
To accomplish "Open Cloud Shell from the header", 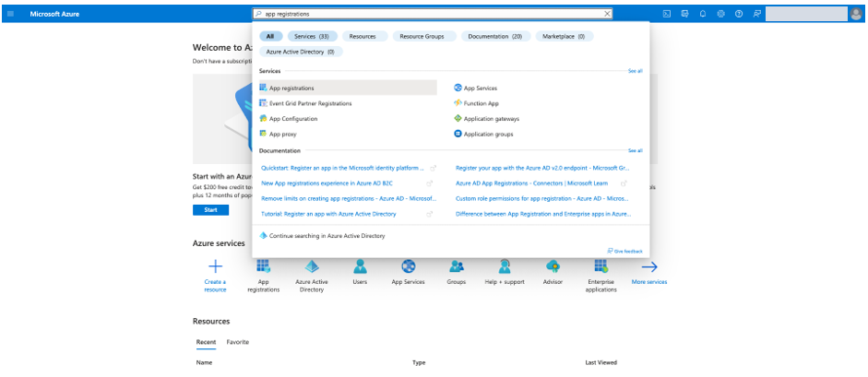I will pos(667,14).
